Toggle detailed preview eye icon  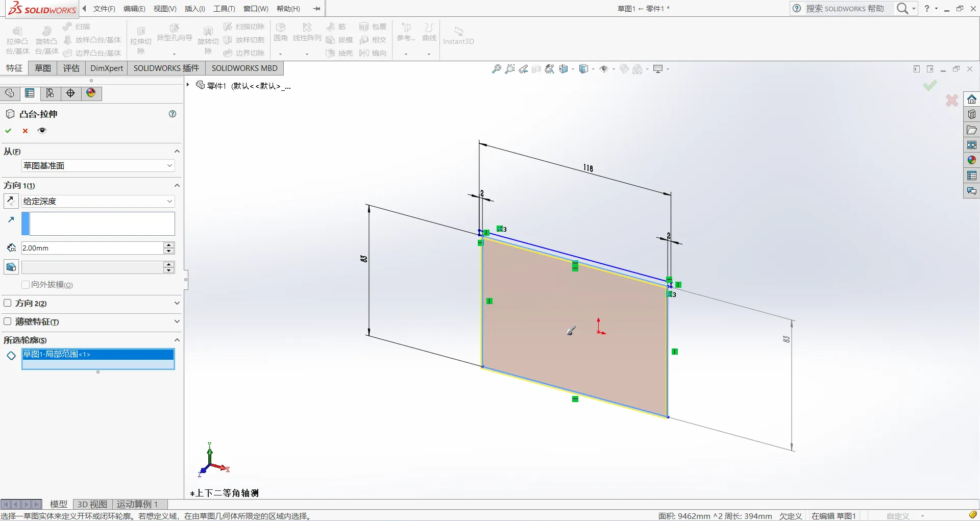click(42, 131)
